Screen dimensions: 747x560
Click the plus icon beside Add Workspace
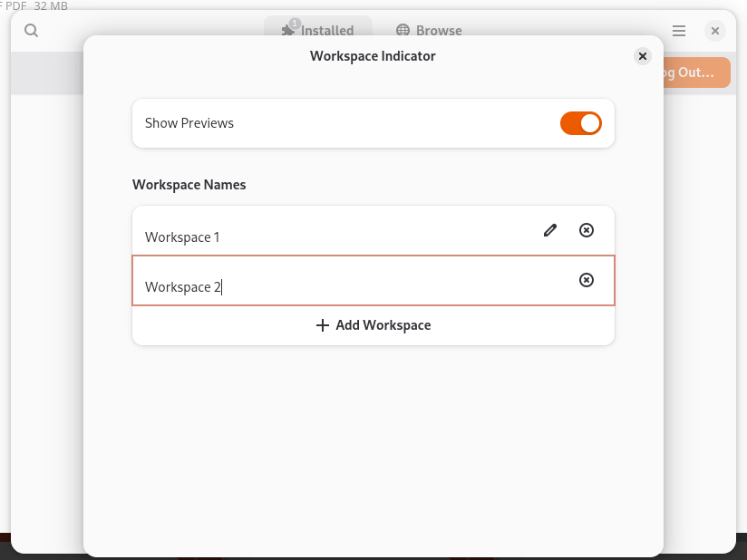[x=323, y=325]
